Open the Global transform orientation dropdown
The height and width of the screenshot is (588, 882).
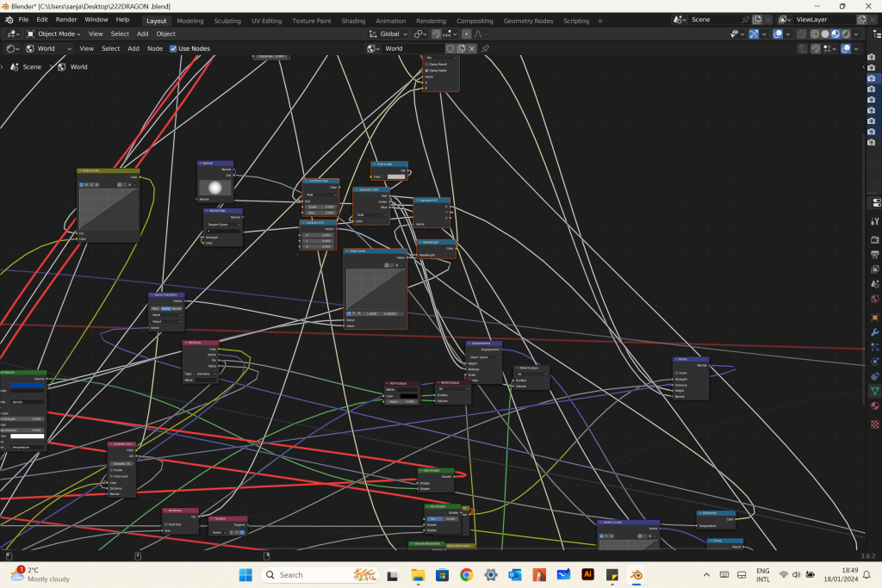point(388,34)
